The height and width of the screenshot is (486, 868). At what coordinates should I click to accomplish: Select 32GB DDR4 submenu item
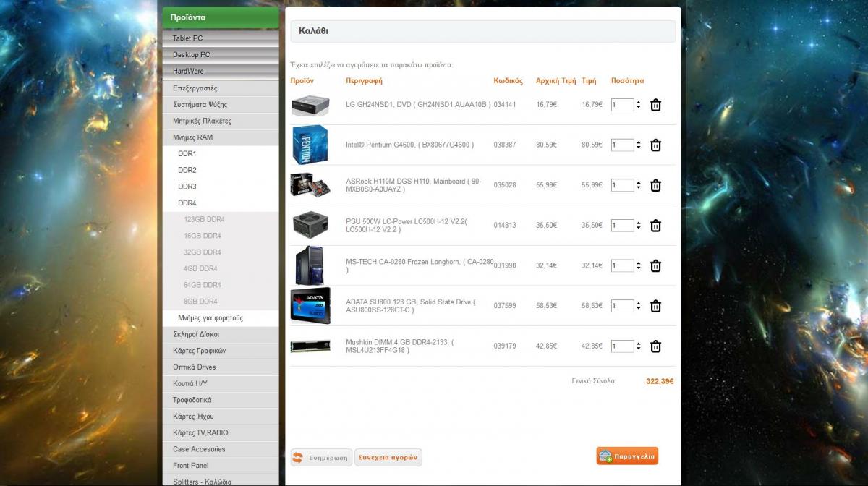pos(221,252)
